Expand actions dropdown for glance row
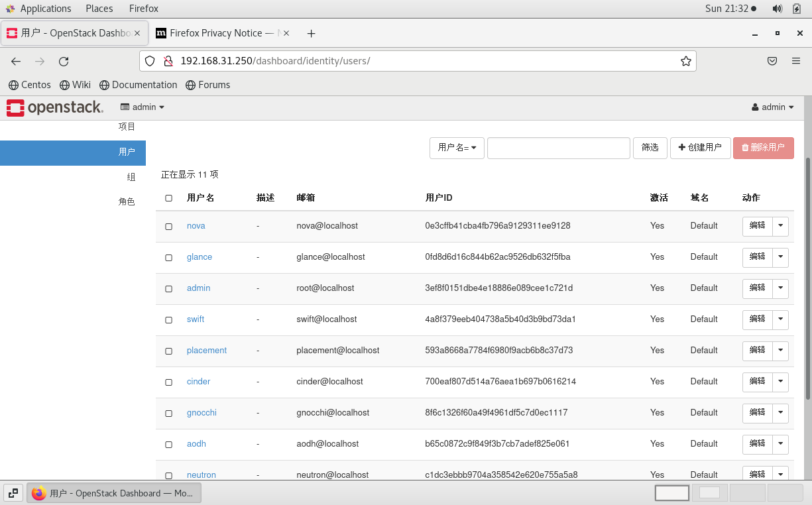 781,257
